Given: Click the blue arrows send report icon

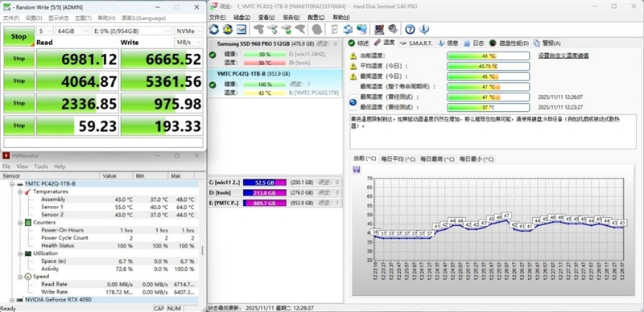Looking at the screenshot, I should (348, 29).
